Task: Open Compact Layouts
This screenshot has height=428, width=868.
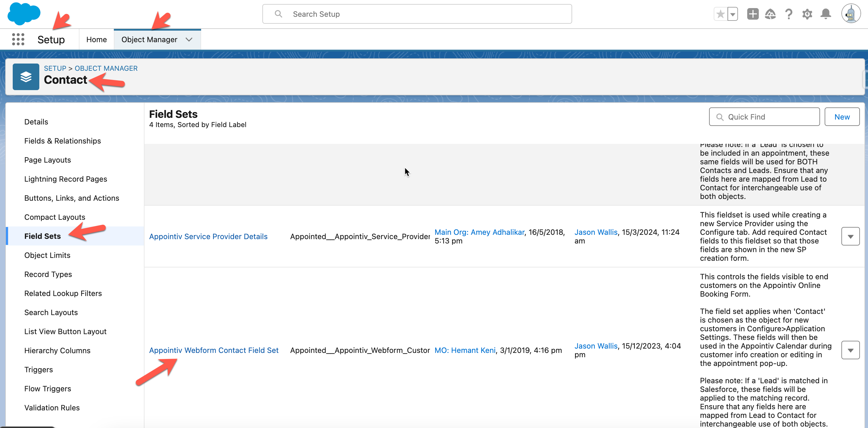Action: (x=55, y=217)
